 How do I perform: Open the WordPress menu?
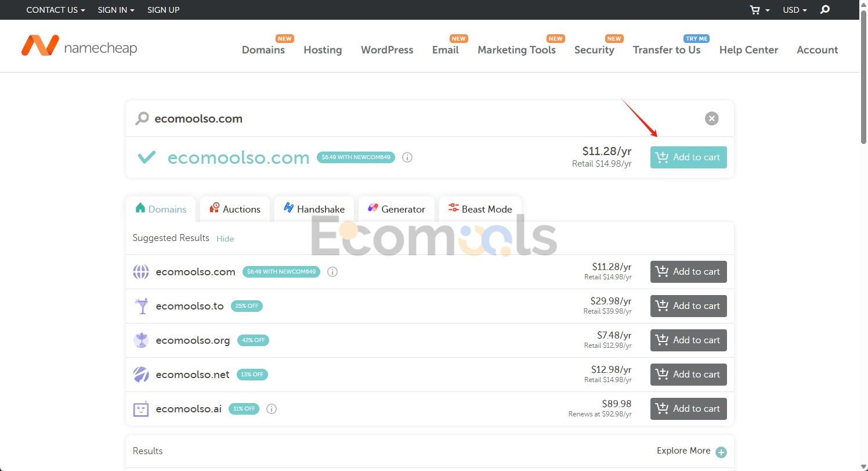point(387,50)
